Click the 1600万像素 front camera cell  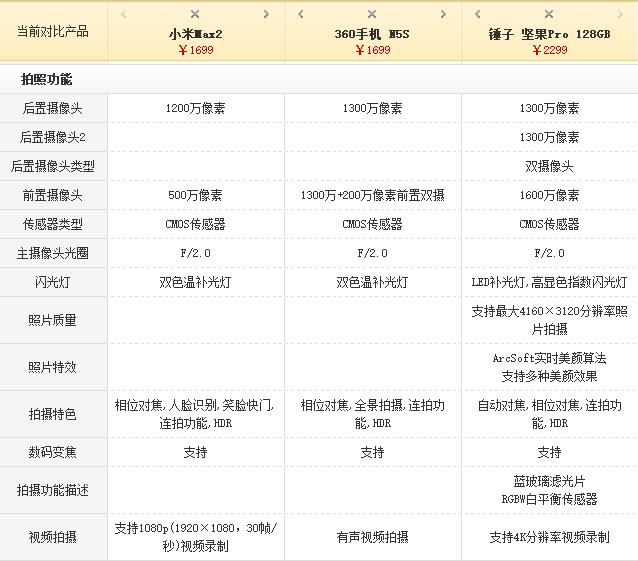point(549,195)
